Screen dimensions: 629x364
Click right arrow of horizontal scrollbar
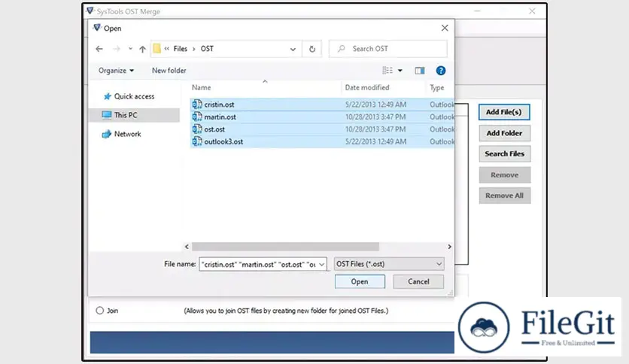tap(449, 247)
